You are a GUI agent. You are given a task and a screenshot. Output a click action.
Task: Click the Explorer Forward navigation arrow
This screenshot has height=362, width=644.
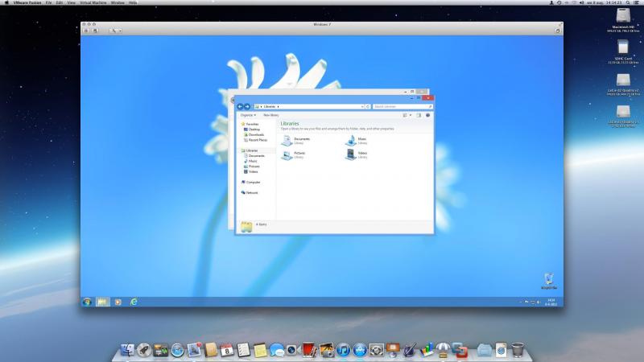pyautogui.click(x=247, y=106)
